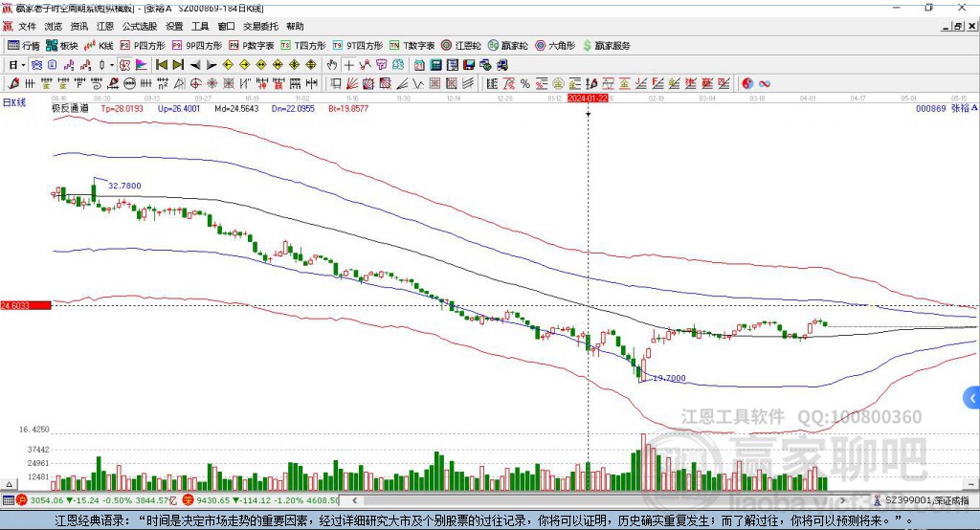The width and height of the screenshot is (980, 530).
Task: Click the black right arrow icon
Action: point(212,65)
